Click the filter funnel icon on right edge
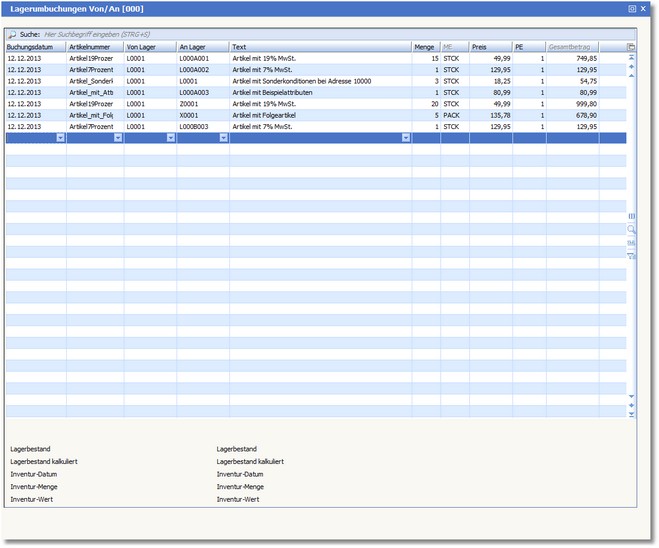The height and width of the screenshot is (548, 659). point(631,255)
